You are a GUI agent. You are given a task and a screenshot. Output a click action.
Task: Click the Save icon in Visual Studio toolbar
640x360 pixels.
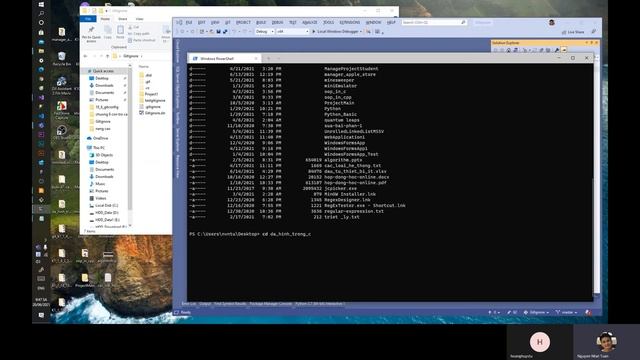[x=218, y=31]
